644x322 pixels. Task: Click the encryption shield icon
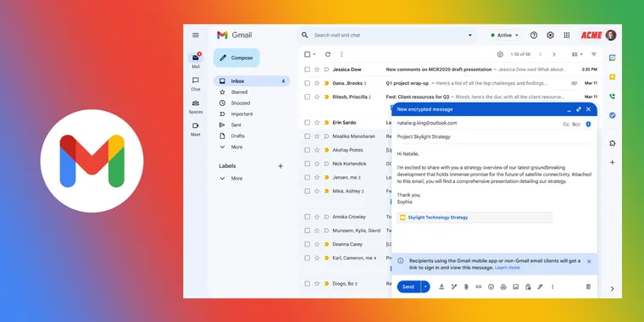pos(588,124)
